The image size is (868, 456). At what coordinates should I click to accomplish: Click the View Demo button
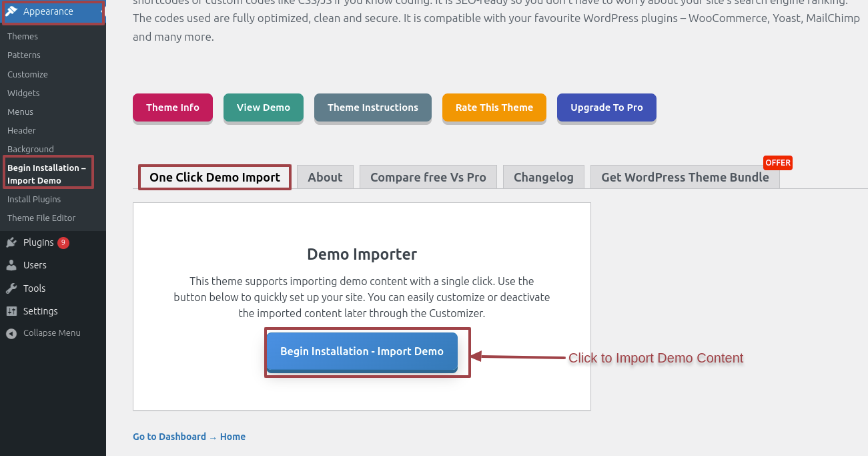pyautogui.click(x=264, y=107)
